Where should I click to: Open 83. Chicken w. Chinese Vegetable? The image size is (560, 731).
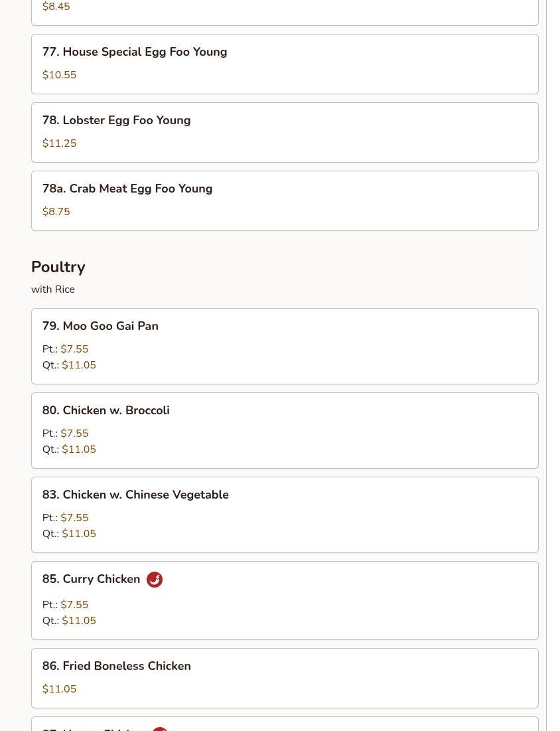coord(285,515)
